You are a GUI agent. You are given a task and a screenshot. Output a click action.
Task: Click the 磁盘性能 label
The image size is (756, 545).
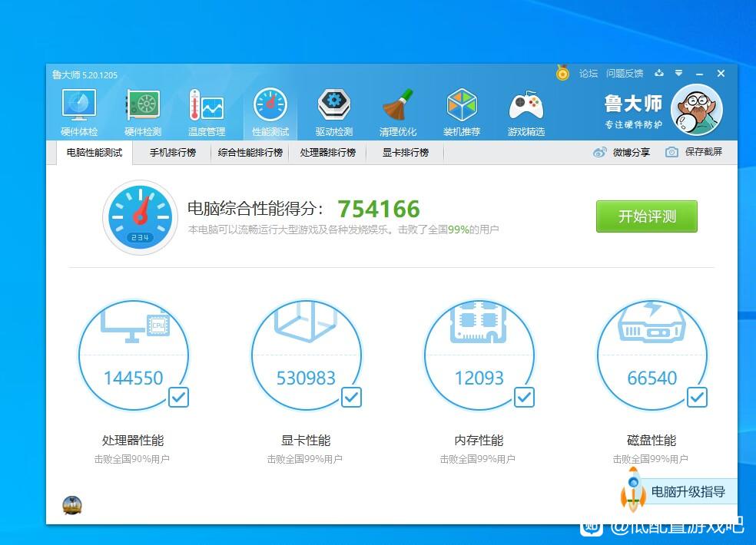tap(652, 440)
